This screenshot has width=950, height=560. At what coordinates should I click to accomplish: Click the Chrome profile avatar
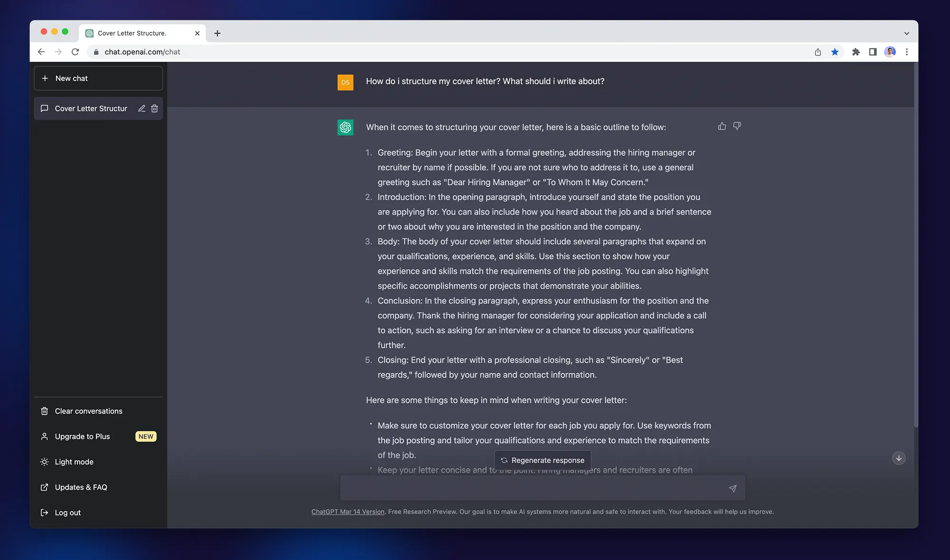point(890,52)
